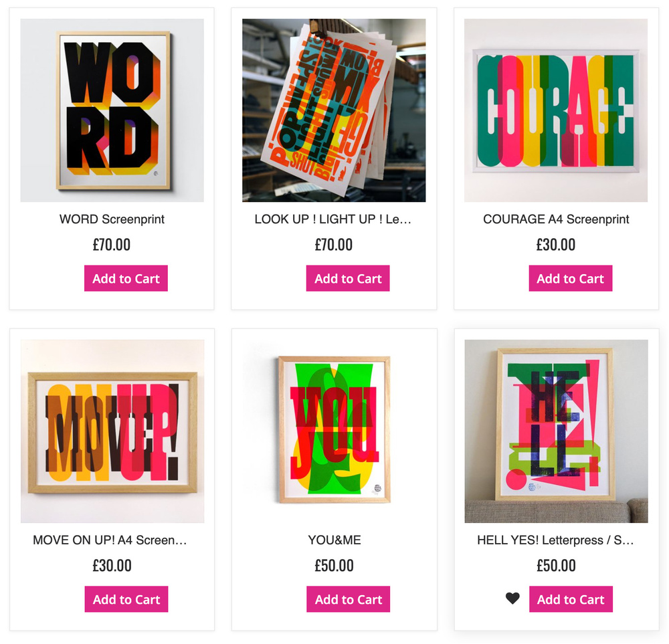Add HELL YES! Letterpress to cart

click(x=571, y=599)
